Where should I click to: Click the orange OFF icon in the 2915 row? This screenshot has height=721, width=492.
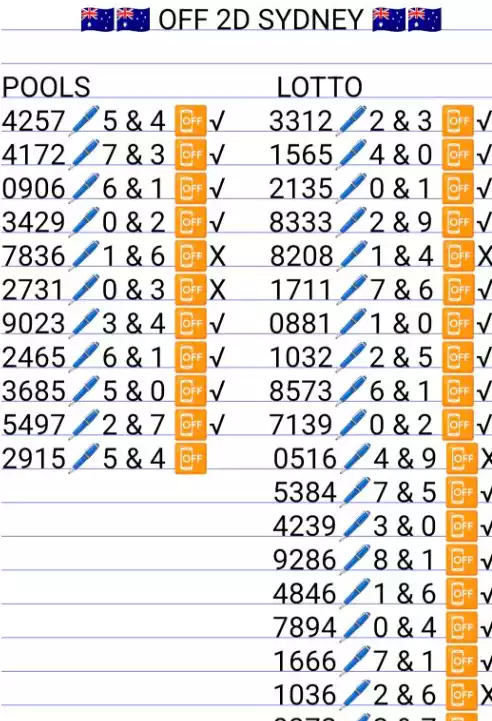(x=190, y=458)
